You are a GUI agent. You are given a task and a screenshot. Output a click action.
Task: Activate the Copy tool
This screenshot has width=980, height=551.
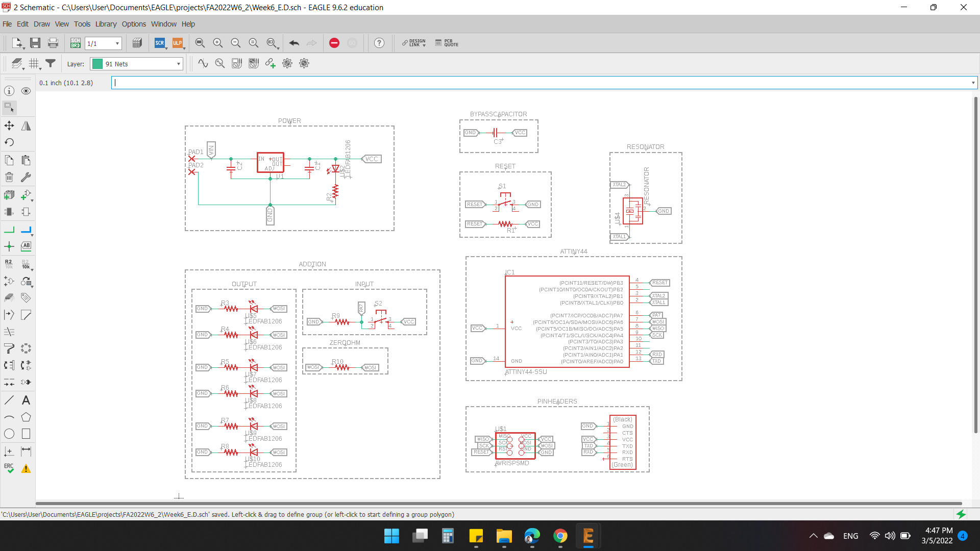[x=9, y=160]
